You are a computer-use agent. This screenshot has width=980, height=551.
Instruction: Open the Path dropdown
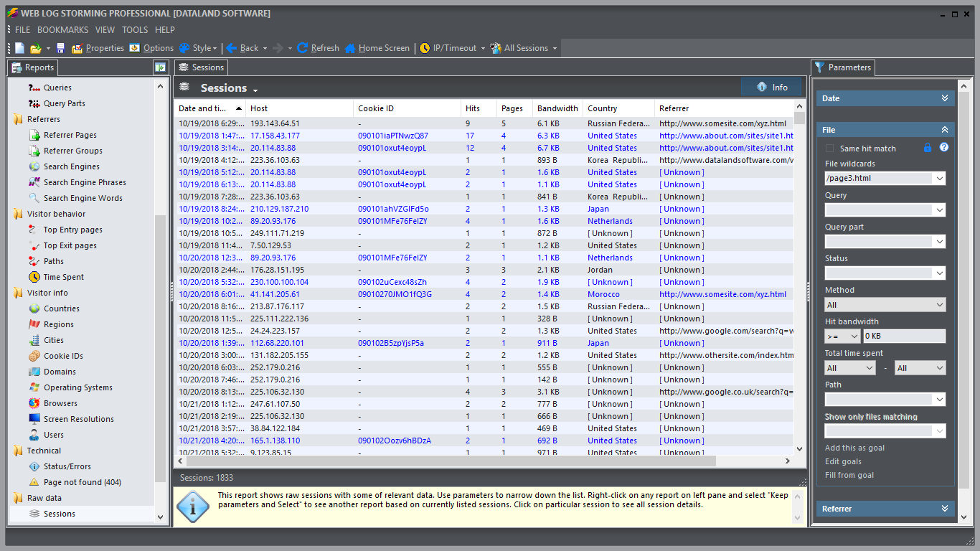[939, 400]
